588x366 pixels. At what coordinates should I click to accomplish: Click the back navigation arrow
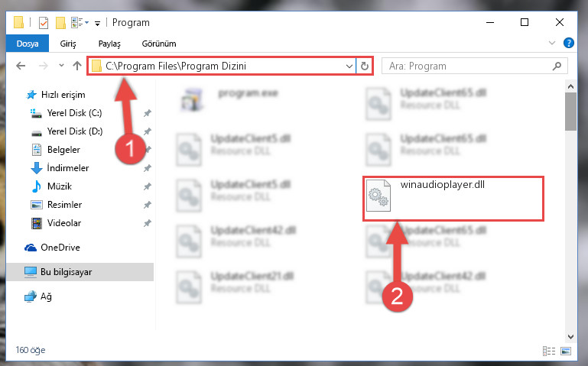[21, 66]
